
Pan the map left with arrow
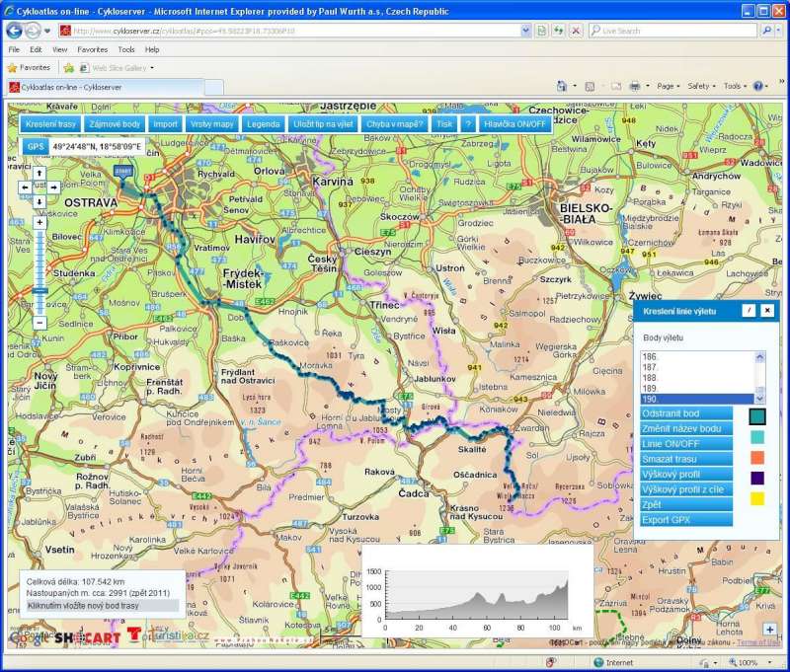27,186
